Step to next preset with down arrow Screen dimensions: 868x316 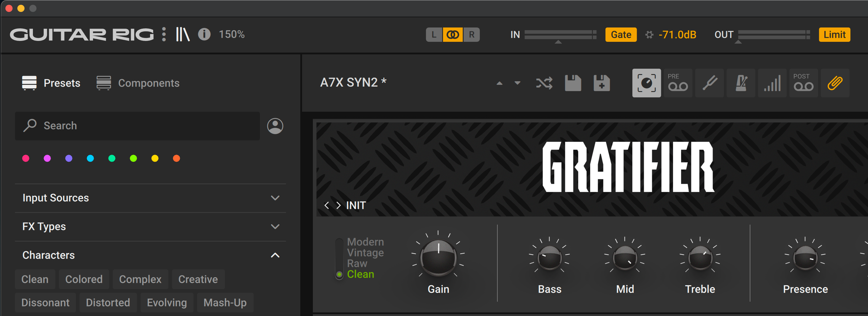click(517, 83)
